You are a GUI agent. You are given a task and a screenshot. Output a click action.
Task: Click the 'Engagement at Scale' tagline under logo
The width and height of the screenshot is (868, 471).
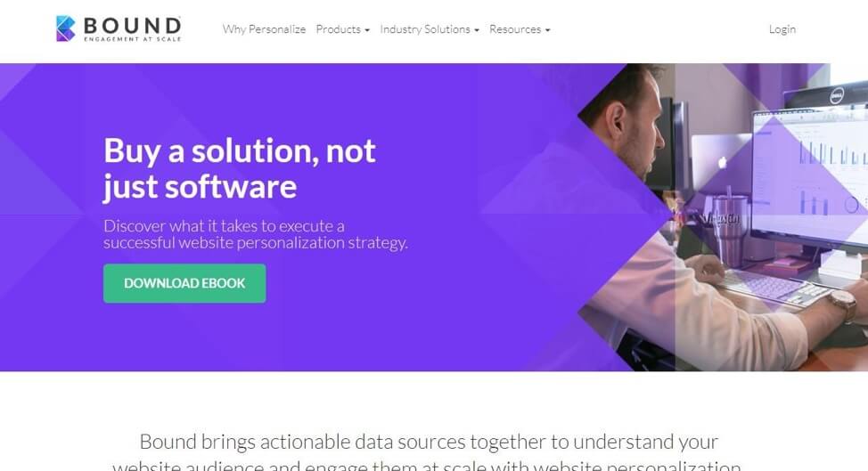132,39
